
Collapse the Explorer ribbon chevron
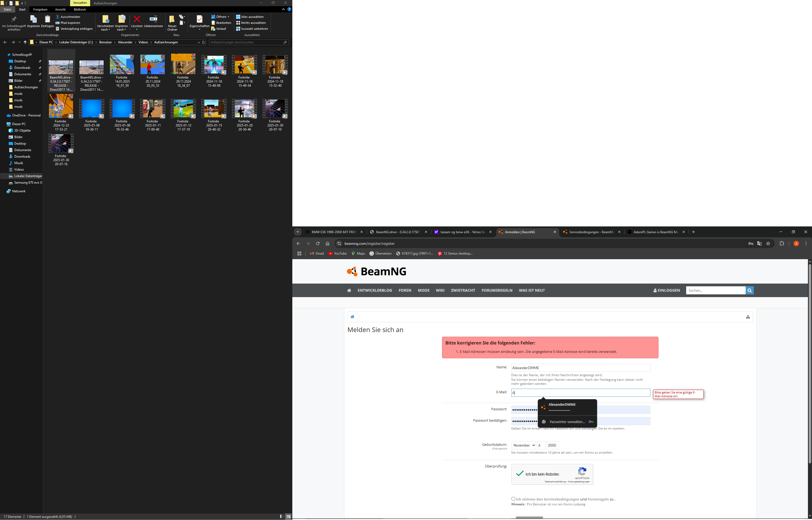click(x=283, y=9)
